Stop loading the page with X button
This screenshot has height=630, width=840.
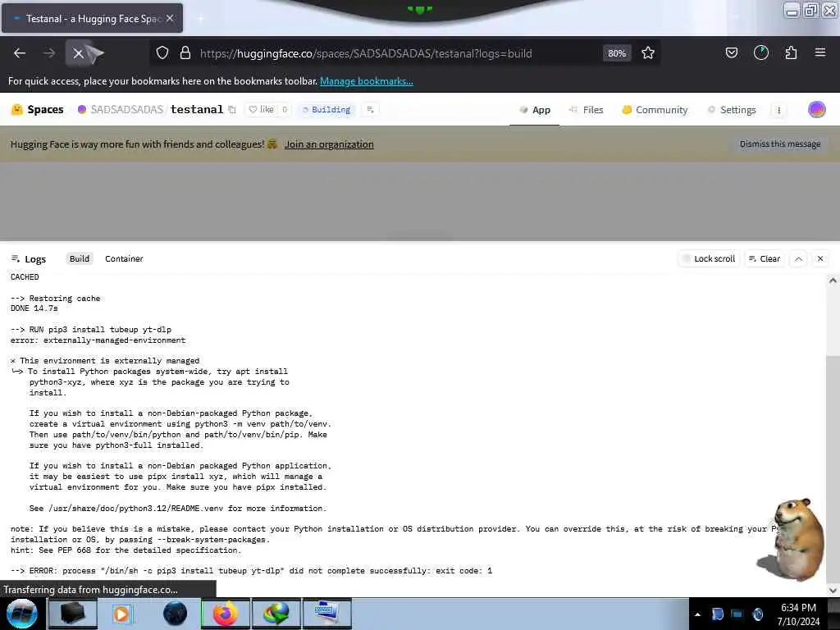point(78,53)
